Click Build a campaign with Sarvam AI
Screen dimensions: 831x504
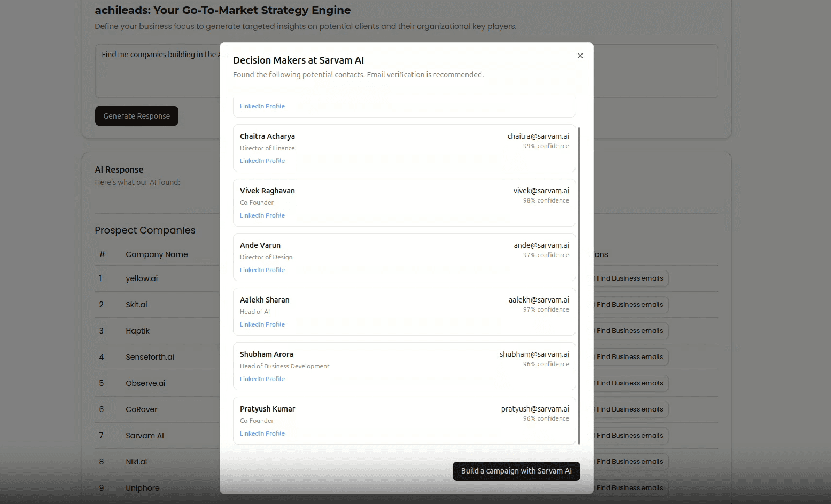516,471
